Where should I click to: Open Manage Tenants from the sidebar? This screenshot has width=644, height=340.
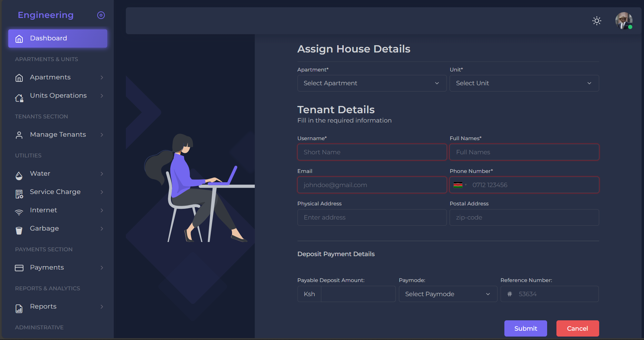(x=58, y=135)
